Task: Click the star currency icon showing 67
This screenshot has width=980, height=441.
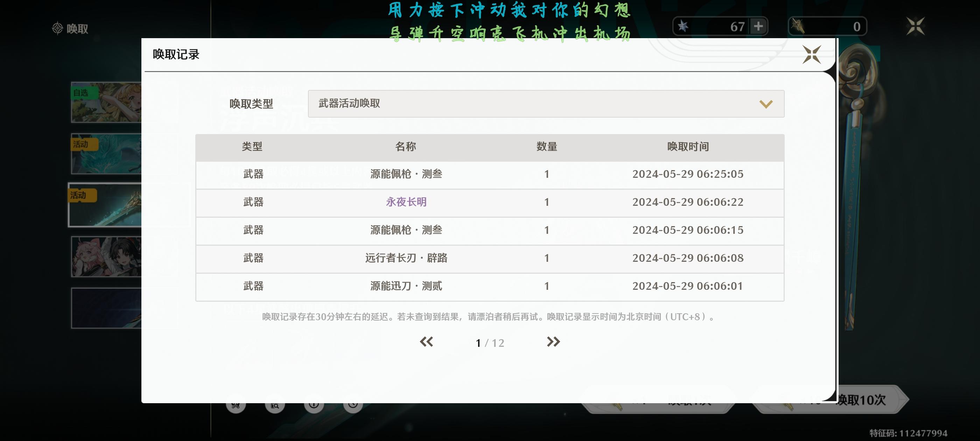Action: pyautogui.click(x=683, y=26)
